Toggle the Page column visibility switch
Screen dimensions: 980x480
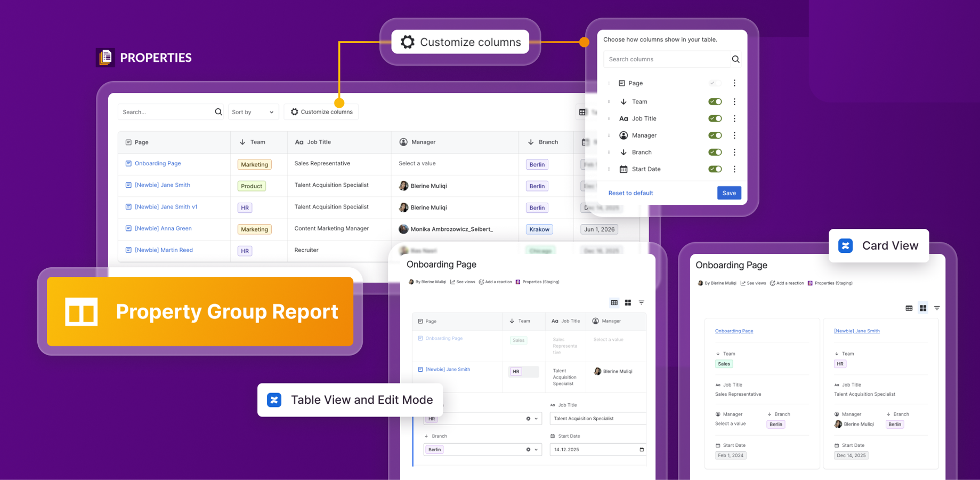(x=715, y=83)
